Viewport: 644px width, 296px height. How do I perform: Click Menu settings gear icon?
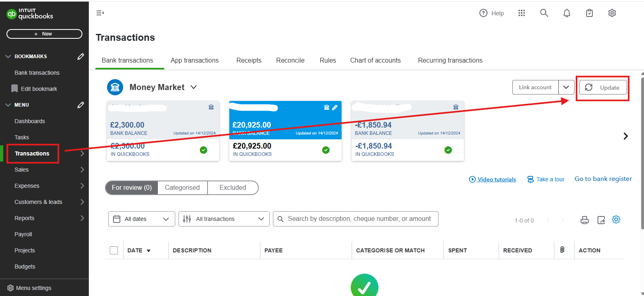(x=10, y=288)
